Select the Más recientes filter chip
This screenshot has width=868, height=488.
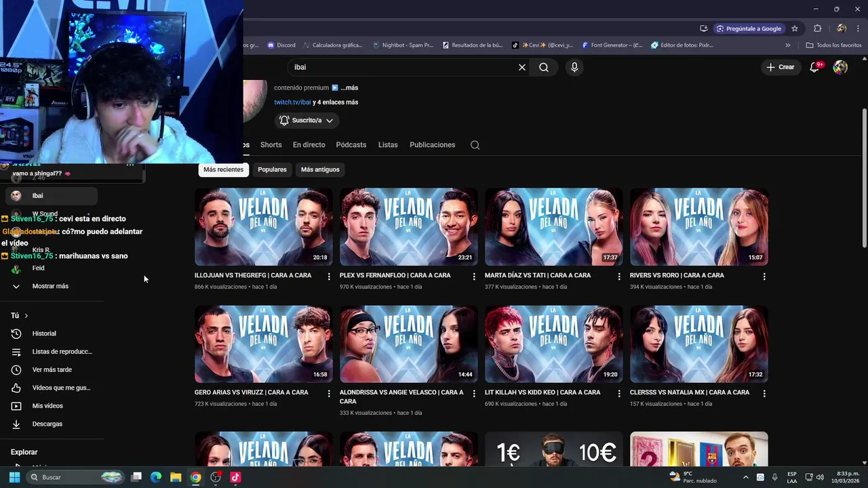click(223, 169)
